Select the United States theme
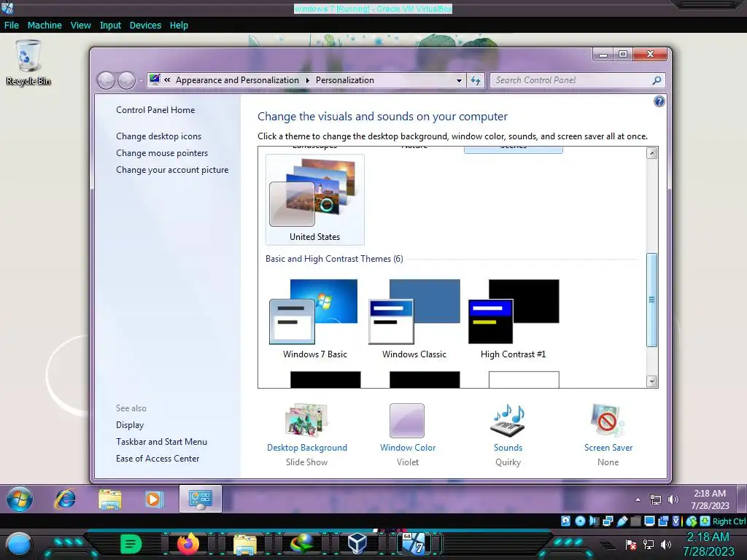This screenshot has height=560, width=747. coord(315,200)
